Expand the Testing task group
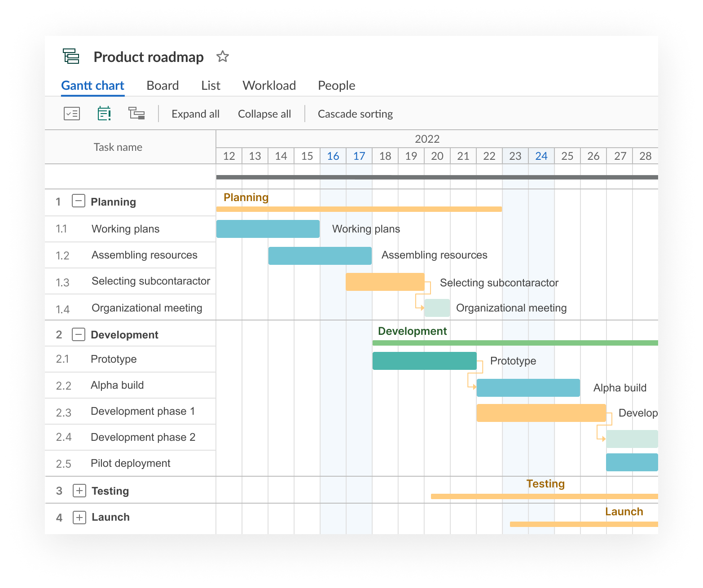This screenshot has width=703, height=588. click(x=79, y=491)
